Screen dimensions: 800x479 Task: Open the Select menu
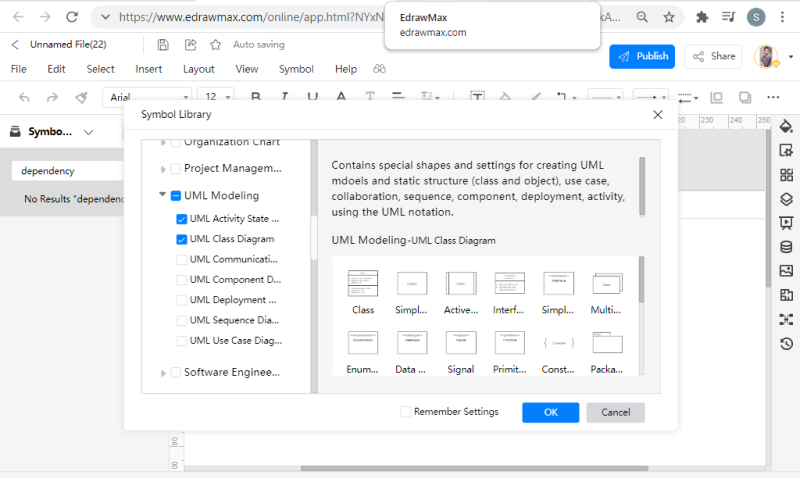tap(101, 69)
